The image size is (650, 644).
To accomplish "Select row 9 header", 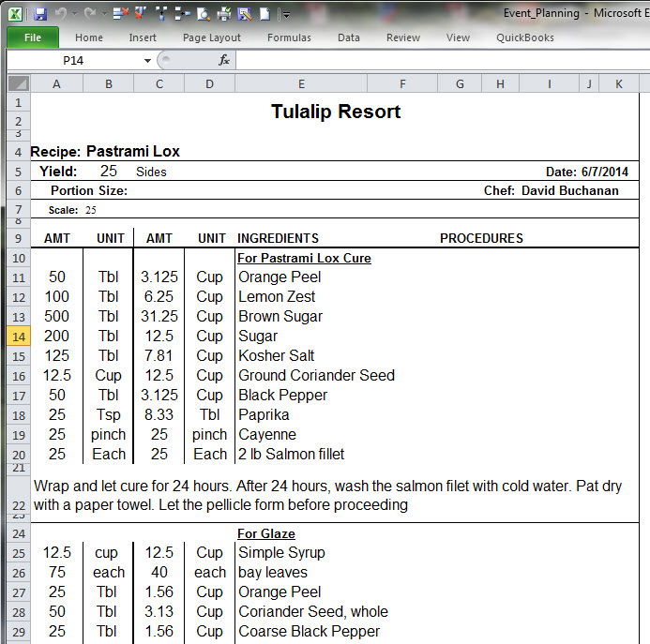I will point(19,238).
